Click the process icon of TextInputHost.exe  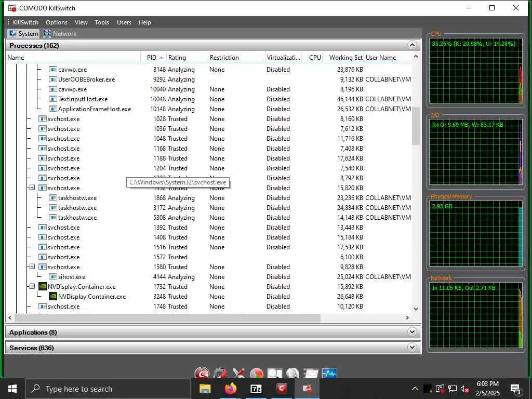coord(53,99)
